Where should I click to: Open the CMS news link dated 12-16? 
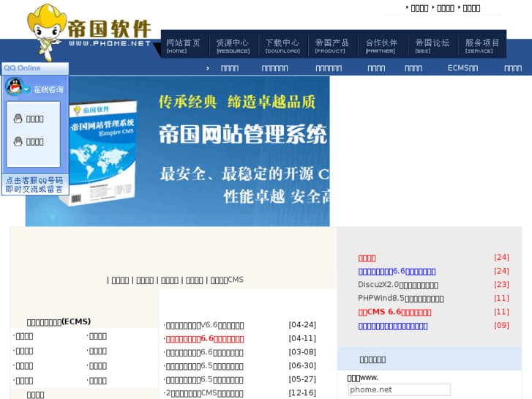pyautogui.click(x=204, y=393)
